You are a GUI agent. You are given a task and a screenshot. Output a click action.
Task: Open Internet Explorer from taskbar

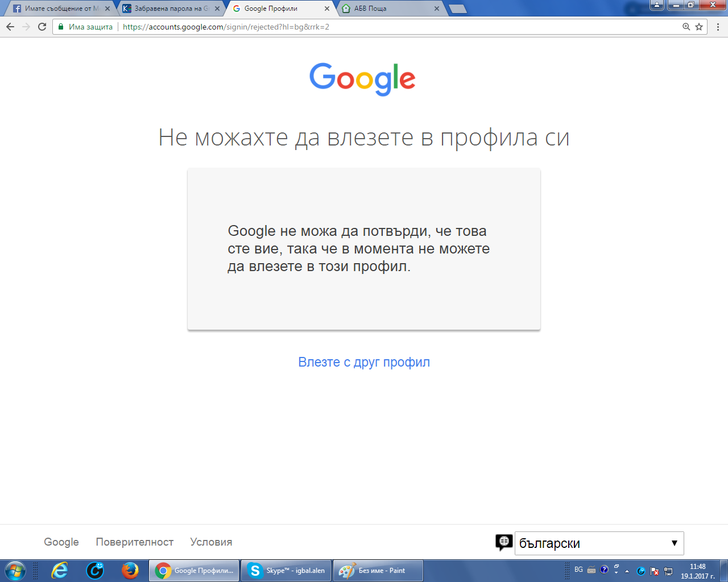[59, 571]
